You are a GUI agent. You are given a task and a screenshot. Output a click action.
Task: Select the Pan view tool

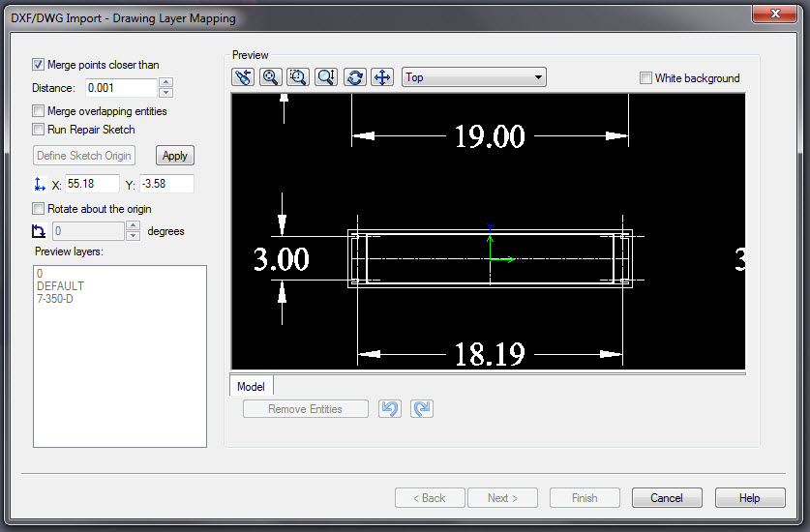pyautogui.click(x=382, y=77)
